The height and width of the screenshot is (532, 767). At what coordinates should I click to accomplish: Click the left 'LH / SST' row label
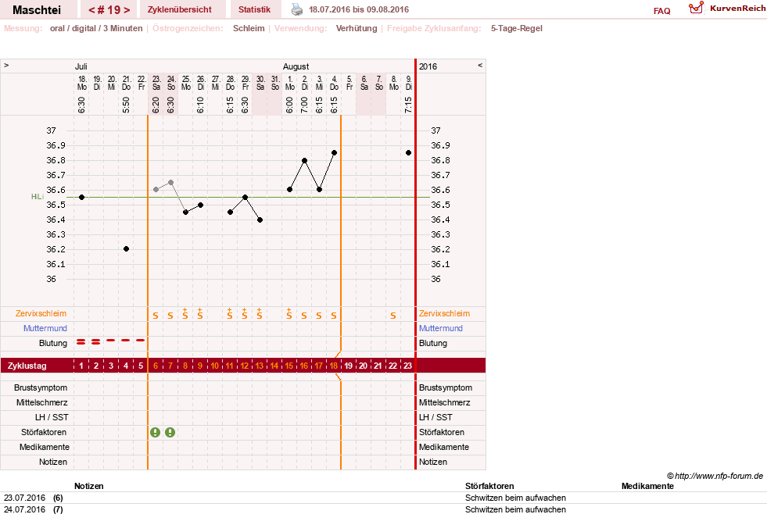tap(52, 417)
